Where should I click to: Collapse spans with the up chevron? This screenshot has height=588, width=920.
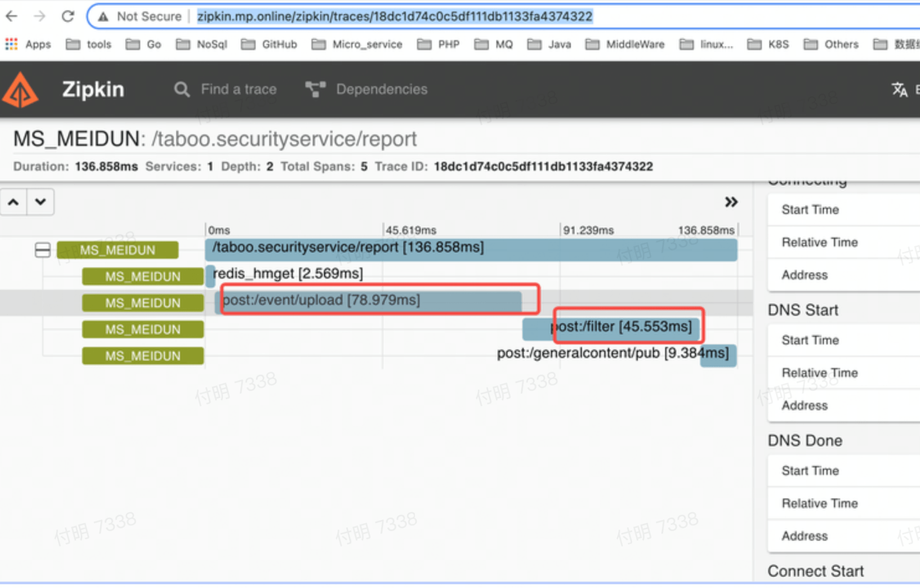point(14,202)
